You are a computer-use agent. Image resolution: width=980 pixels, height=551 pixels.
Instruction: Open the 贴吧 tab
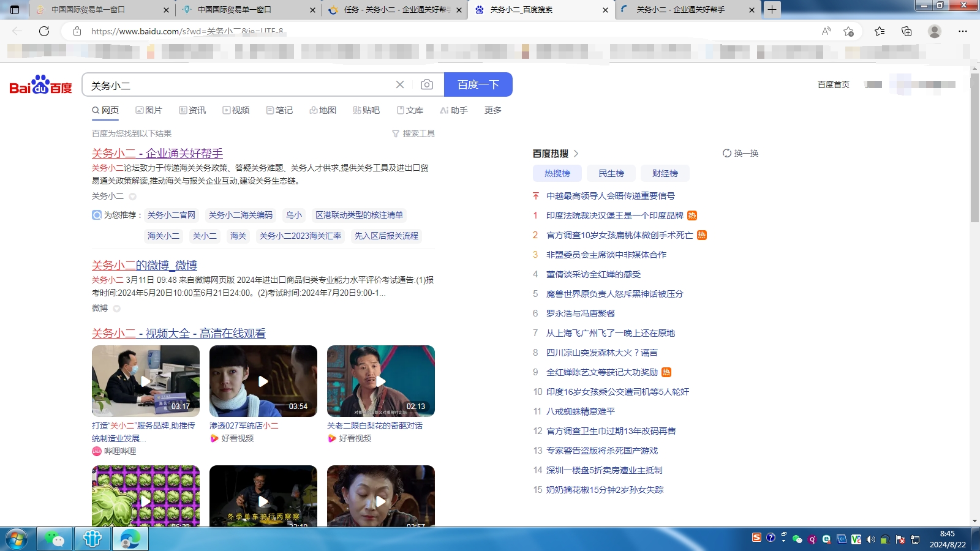[x=366, y=110]
